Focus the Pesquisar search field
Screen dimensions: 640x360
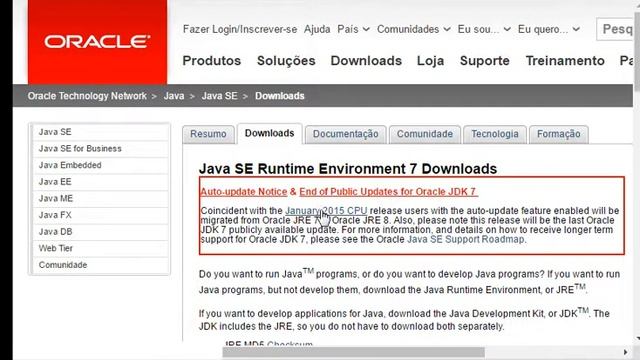616,29
